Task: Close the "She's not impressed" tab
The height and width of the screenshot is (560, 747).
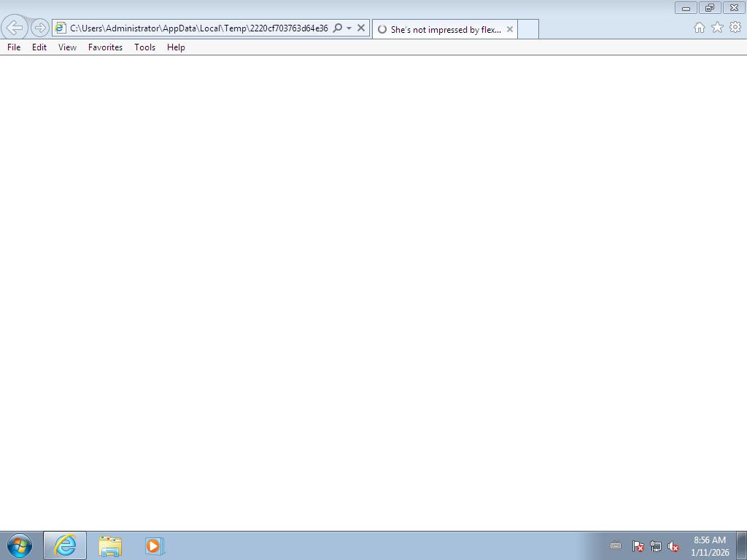Action: coord(510,29)
